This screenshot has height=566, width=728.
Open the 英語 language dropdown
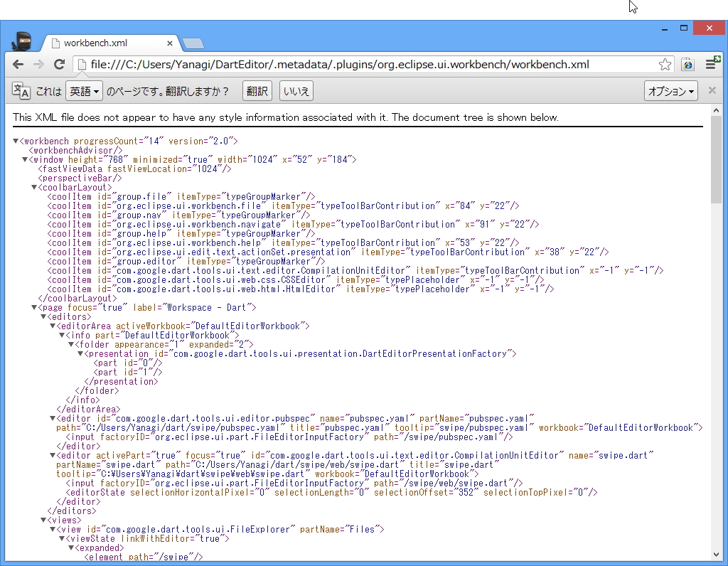click(x=84, y=91)
